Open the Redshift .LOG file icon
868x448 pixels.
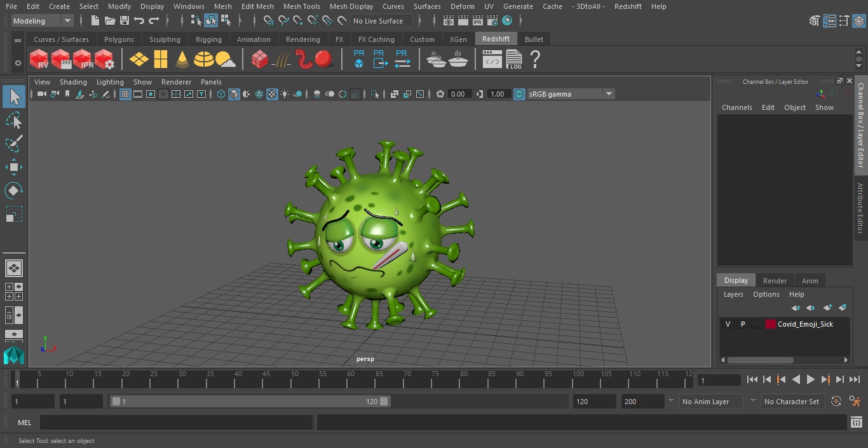pos(513,60)
